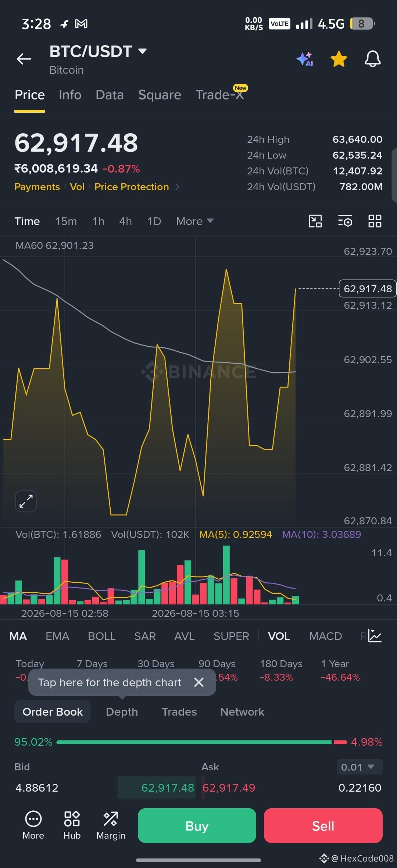Toggle the favorite star icon
The height and width of the screenshot is (868, 397).
tap(339, 59)
